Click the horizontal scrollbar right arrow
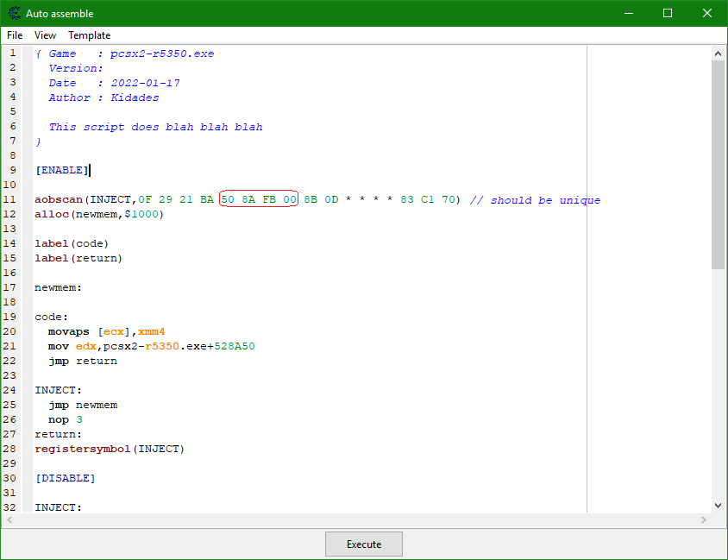The height and width of the screenshot is (560, 728). (703, 520)
